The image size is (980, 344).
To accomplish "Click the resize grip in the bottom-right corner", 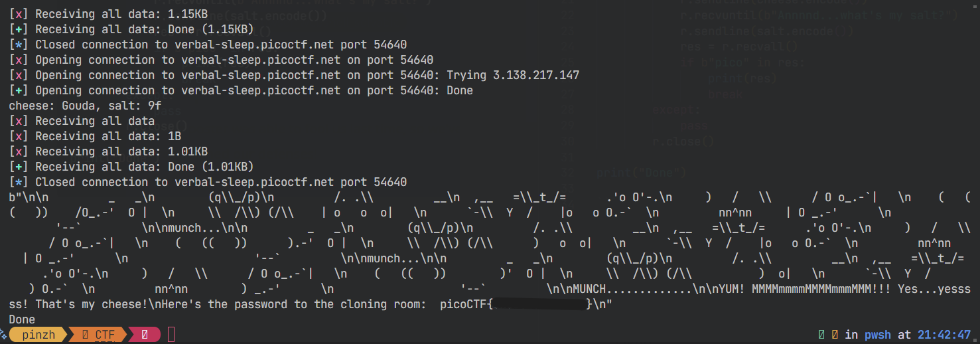I will coord(975,339).
